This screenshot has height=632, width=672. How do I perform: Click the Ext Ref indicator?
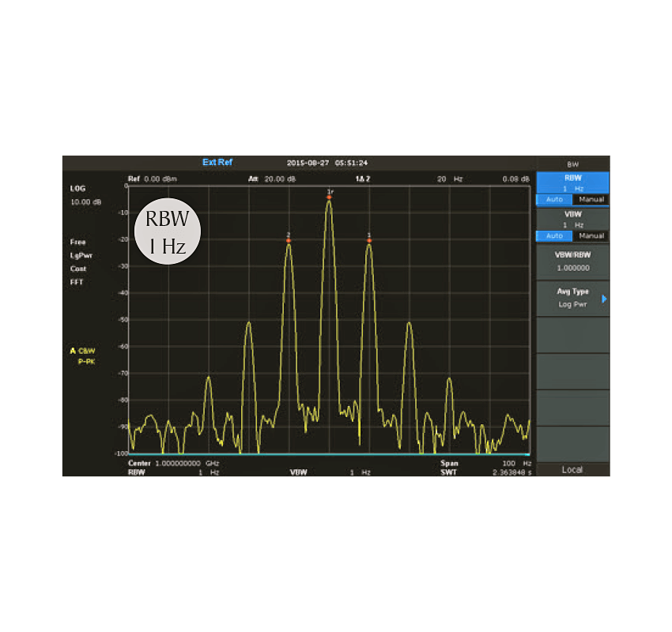pyautogui.click(x=217, y=162)
